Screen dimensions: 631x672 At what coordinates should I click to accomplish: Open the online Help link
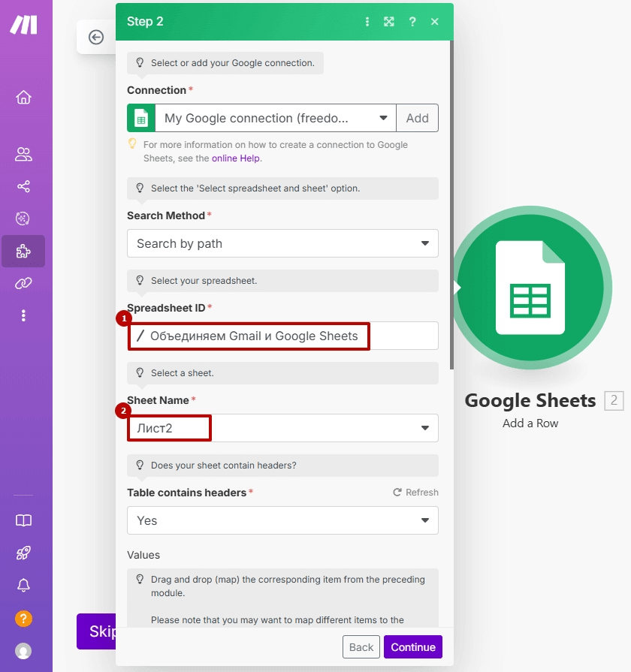[x=235, y=158]
